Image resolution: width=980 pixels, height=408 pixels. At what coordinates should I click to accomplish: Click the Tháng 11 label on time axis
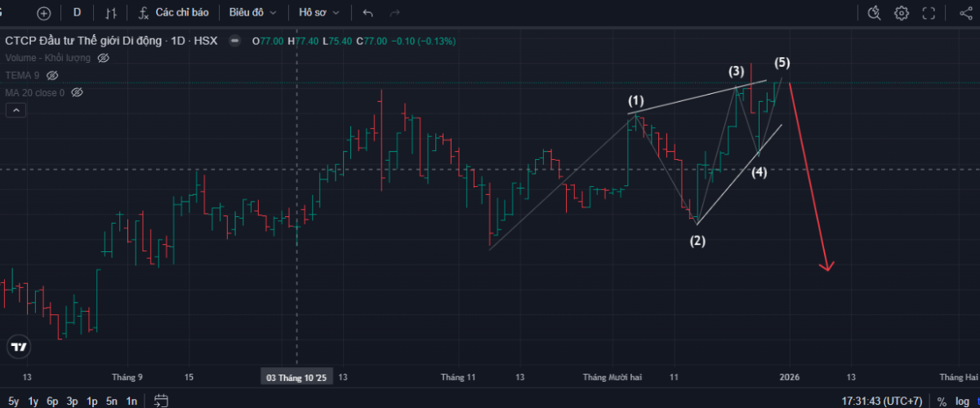click(x=458, y=377)
